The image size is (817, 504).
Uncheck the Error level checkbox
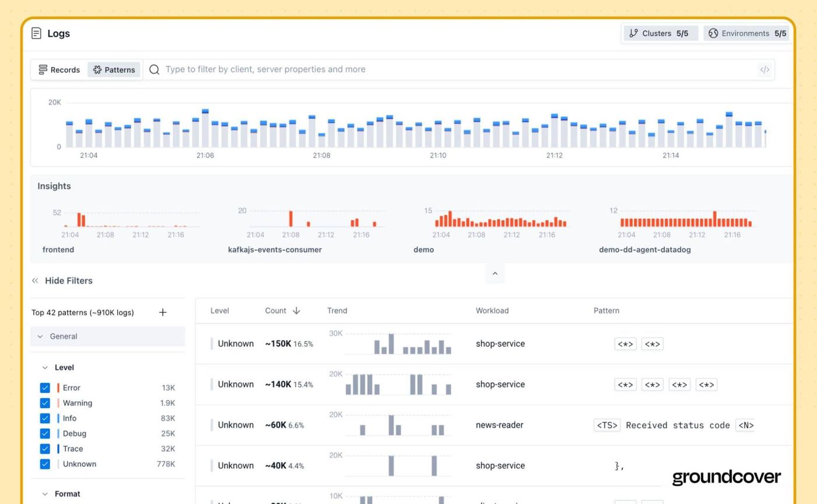45,388
